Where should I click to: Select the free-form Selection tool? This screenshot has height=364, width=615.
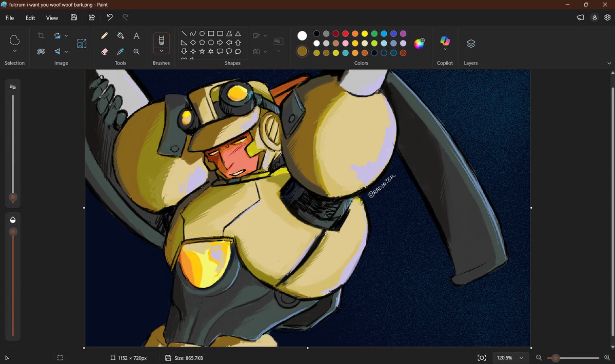click(x=14, y=40)
